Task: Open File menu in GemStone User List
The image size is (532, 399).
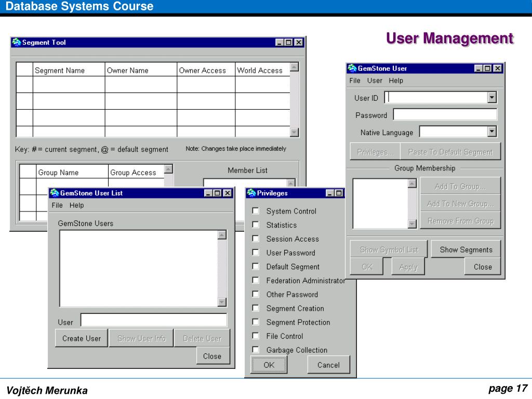Action: (x=57, y=205)
